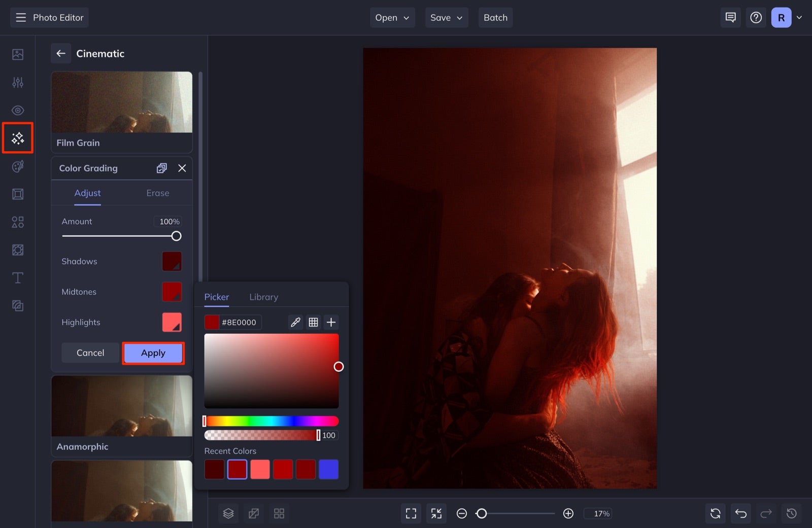Activate the eyedropper in the color picker
The height and width of the screenshot is (528, 812).
(296, 322)
